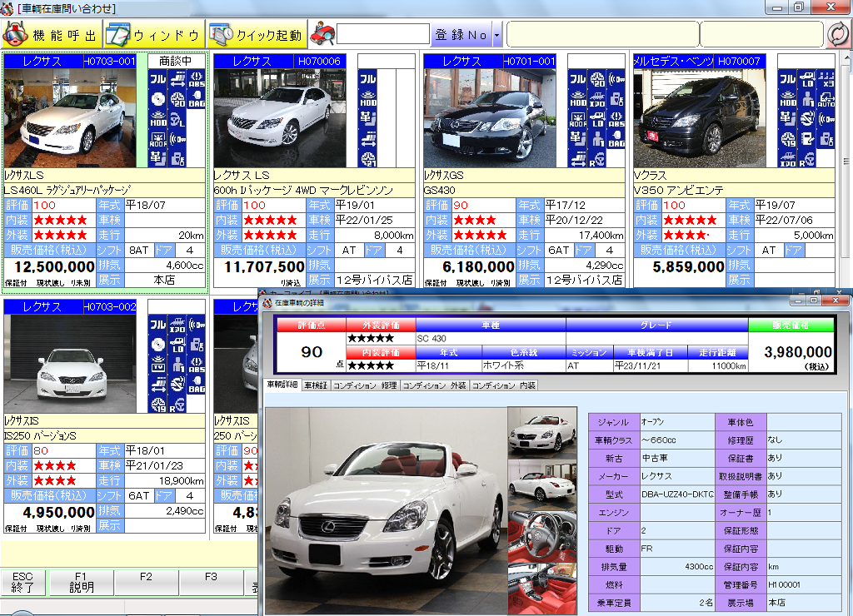Click the ROOF sunroof icon on card H0703-001
The image size is (853, 616).
pyautogui.click(x=158, y=139)
